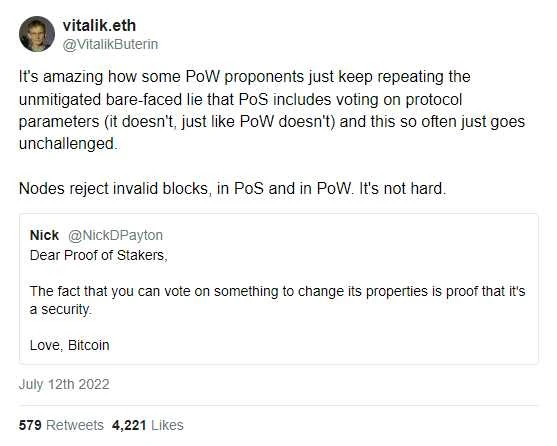Open the vitalik.eth display name
The height and width of the screenshot is (446, 557).
[x=99, y=26]
